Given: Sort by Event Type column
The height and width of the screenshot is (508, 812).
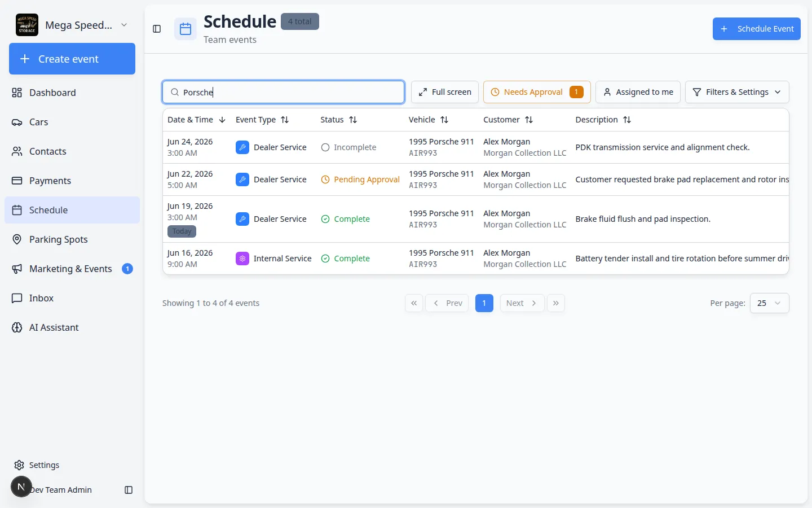Looking at the screenshot, I should [262, 120].
